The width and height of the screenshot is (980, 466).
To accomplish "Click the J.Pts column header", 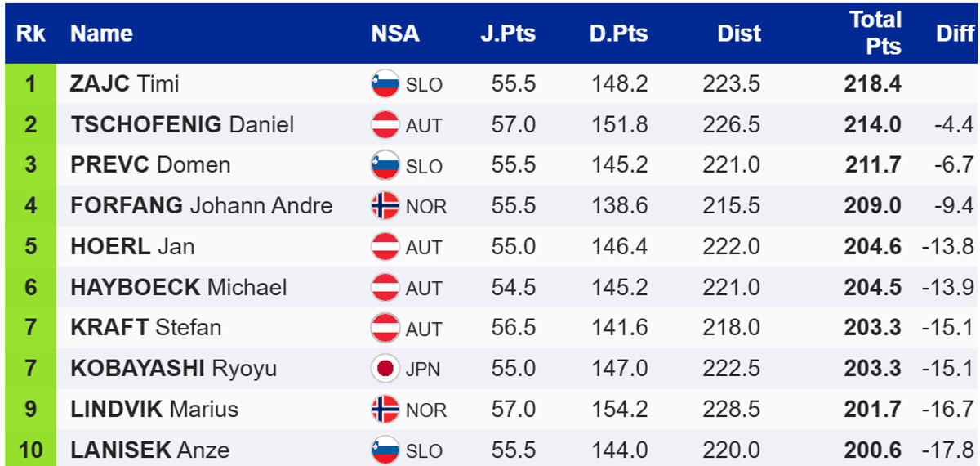I will 508,34.
